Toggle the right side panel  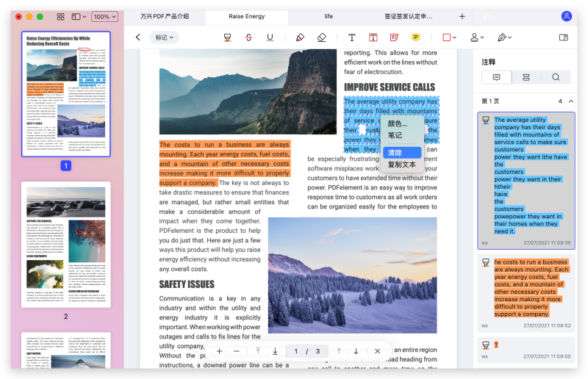[564, 37]
